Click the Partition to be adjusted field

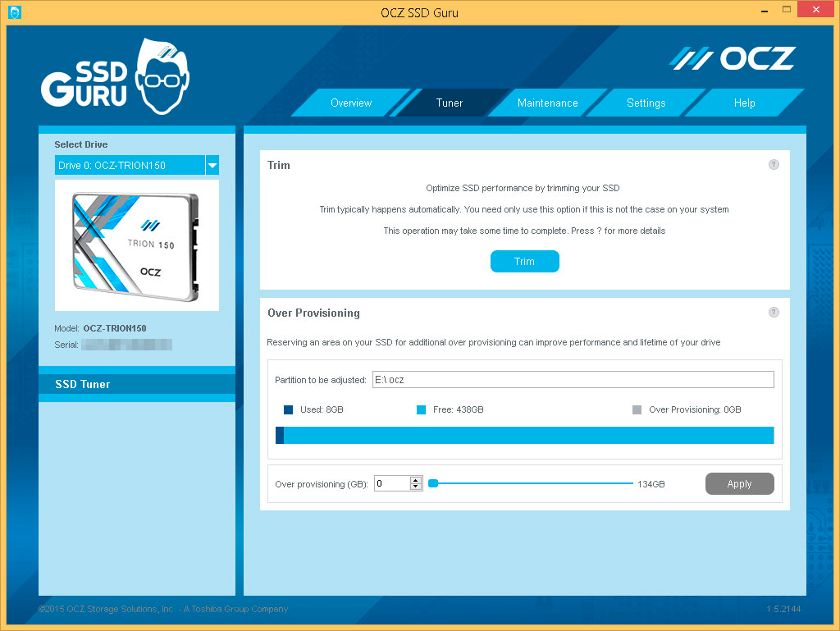click(573, 379)
